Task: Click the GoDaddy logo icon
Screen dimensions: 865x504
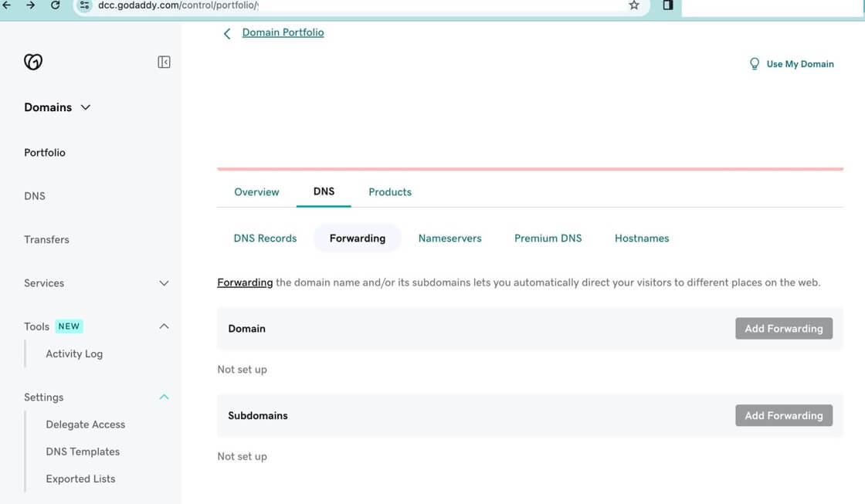Action: (32, 62)
